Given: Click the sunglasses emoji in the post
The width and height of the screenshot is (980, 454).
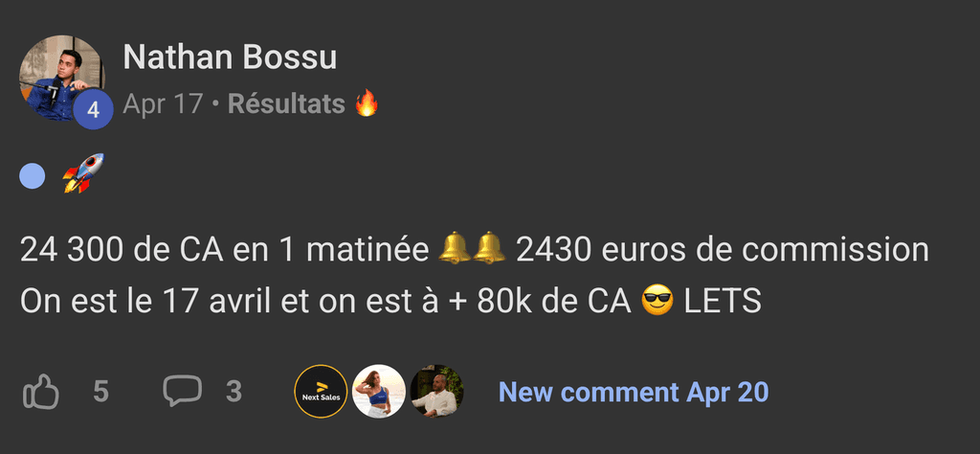Looking at the screenshot, I should [x=657, y=302].
